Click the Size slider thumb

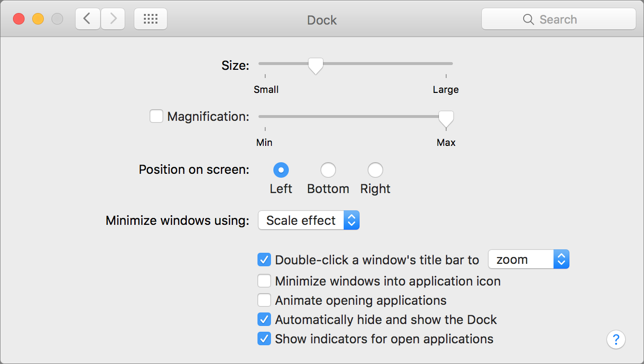316,65
